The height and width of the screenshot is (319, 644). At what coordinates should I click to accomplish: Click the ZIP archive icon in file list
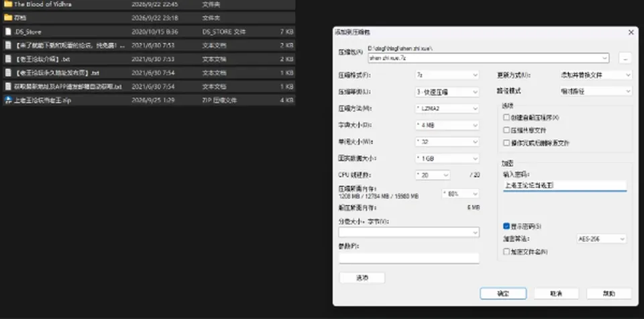8,100
